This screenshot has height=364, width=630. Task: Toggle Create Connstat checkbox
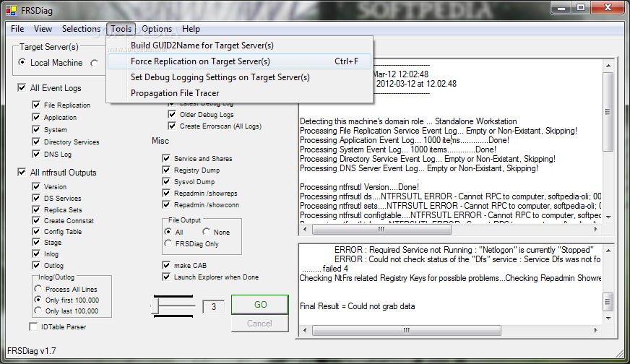click(36, 220)
